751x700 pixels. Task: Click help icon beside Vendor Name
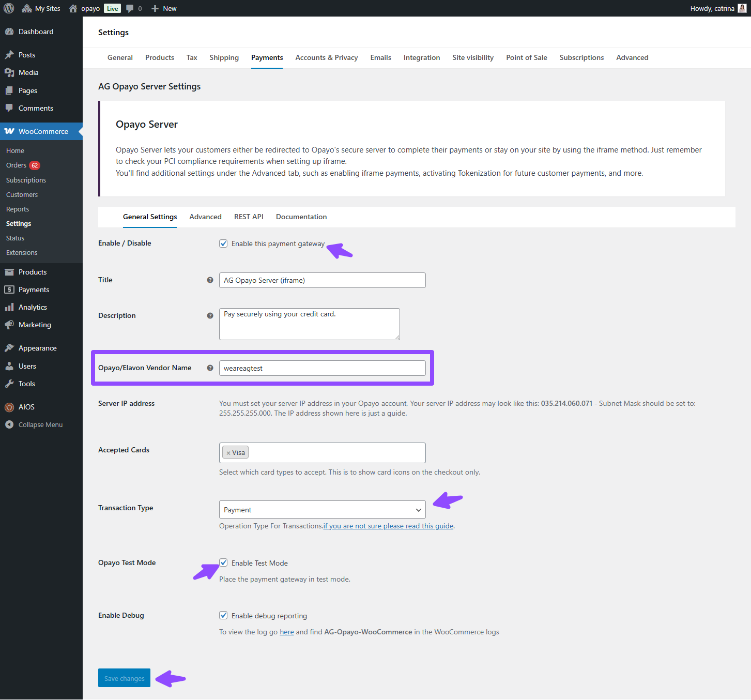210,368
